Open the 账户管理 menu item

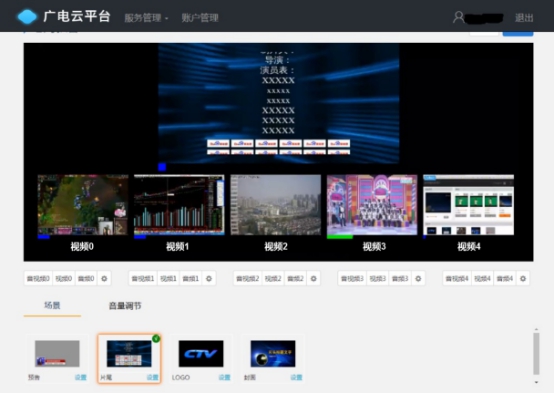200,18
